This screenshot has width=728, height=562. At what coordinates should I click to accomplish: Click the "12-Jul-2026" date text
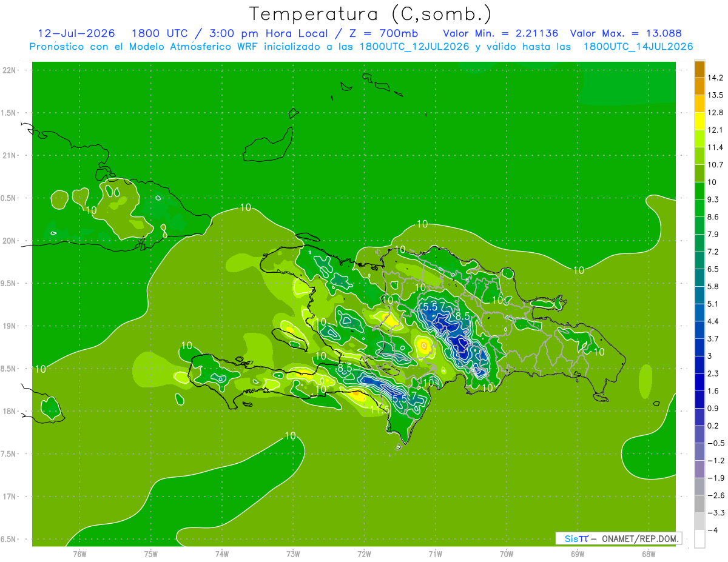click(x=76, y=33)
